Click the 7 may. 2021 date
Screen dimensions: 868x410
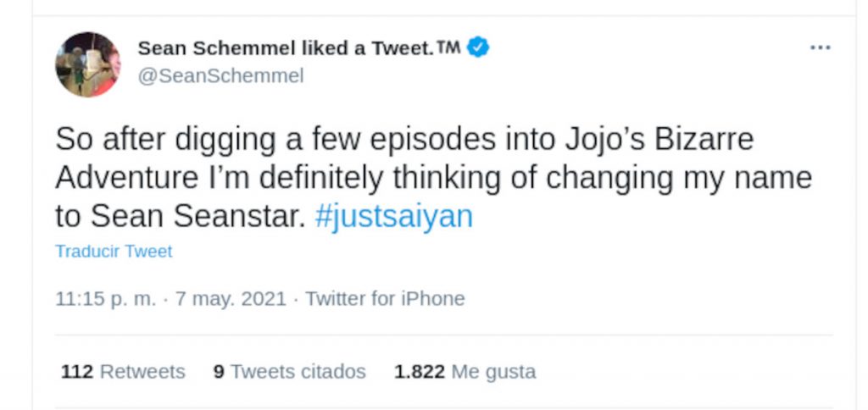[229, 298]
